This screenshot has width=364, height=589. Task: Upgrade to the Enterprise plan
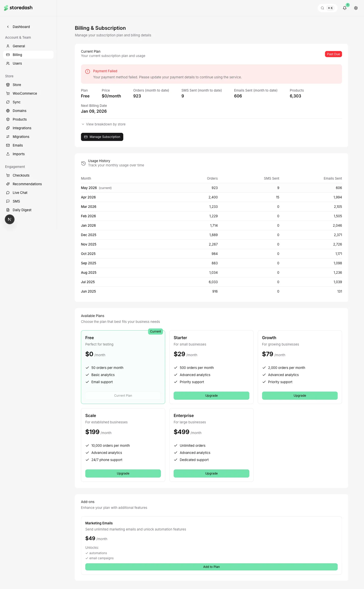[211, 473]
